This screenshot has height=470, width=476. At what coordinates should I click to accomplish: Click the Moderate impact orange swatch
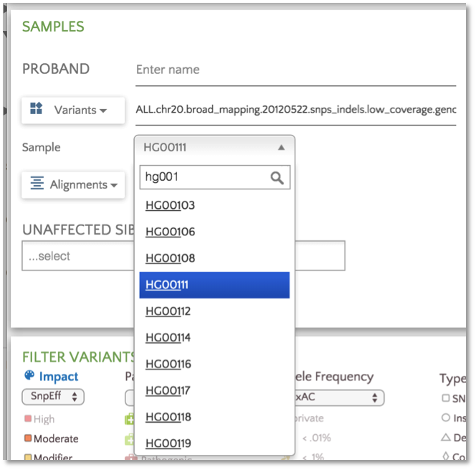coord(28,438)
